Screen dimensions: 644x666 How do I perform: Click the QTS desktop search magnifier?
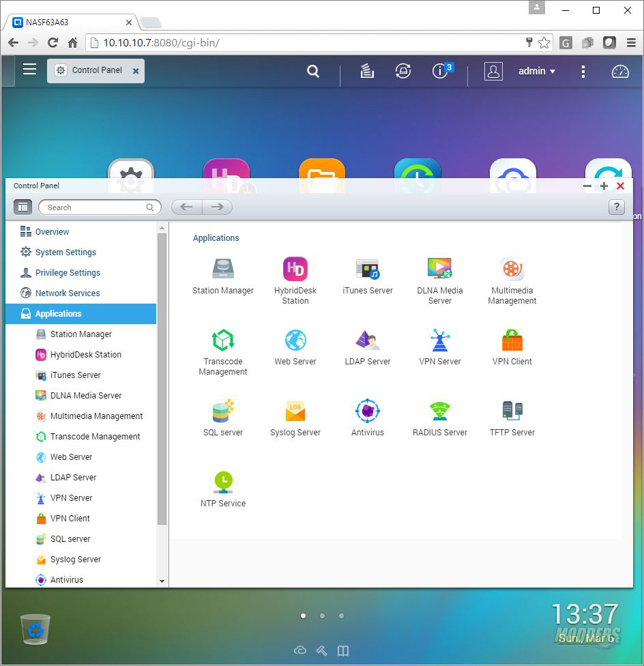click(313, 71)
